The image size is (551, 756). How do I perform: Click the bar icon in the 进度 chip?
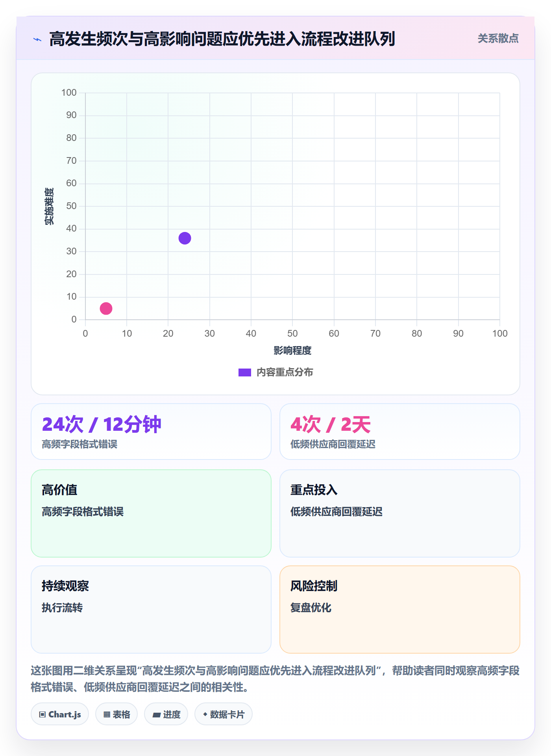(157, 715)
